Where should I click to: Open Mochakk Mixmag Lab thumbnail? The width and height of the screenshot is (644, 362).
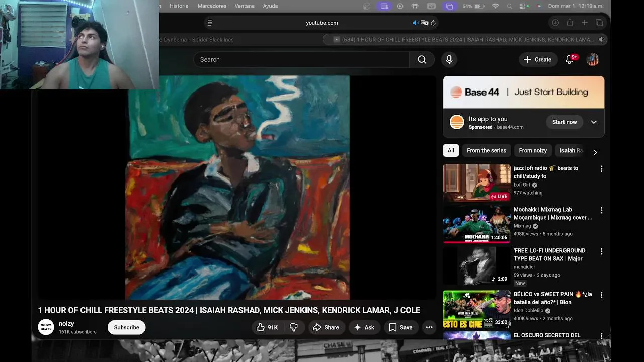pos(476,224)
